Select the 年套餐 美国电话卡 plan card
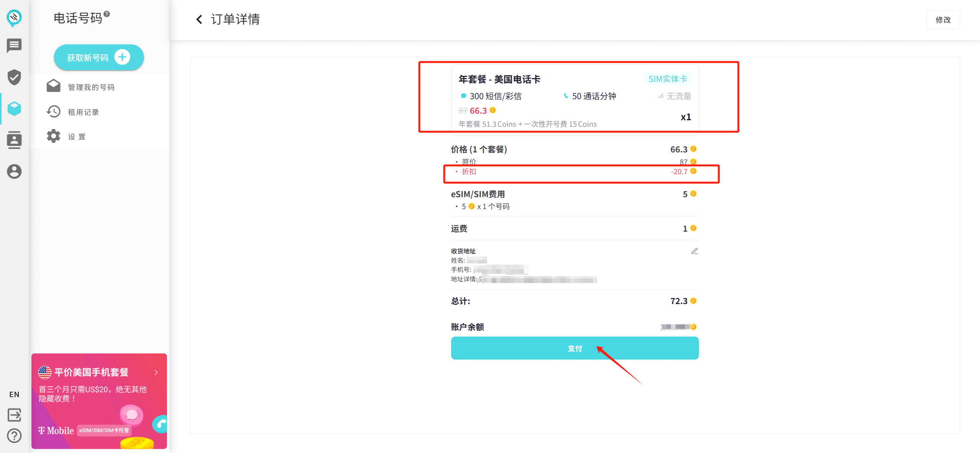 (x=574, y=100)
